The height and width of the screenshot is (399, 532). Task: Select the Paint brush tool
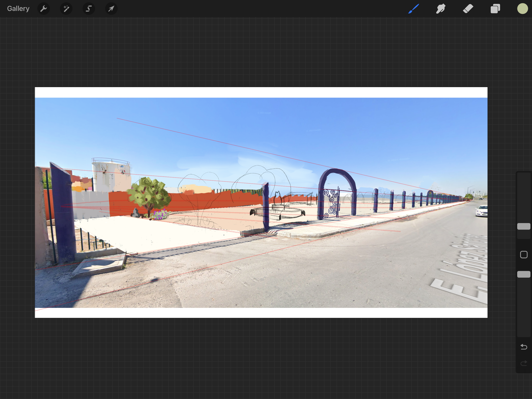pyautogui.click(x=413, y=9)
